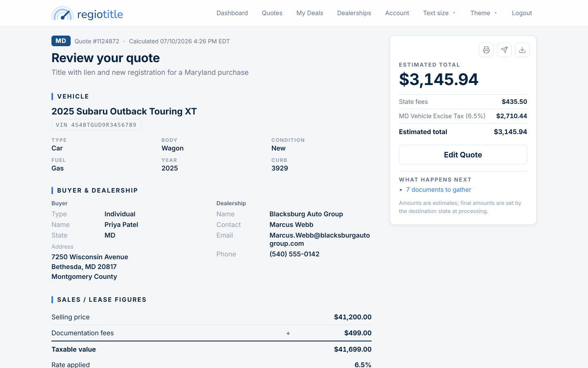Viewport: 588px width, 368px height.
Task: Go to Account settings
Action: (397, 13)
